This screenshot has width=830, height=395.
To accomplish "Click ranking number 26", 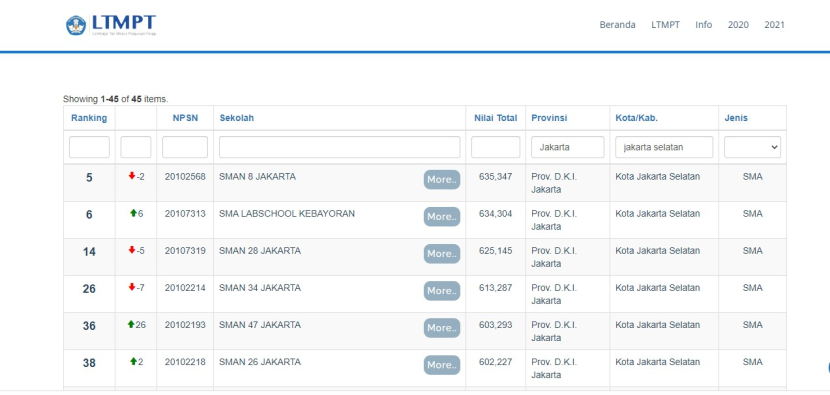I will pyautogui.click(x=89, y=289).
